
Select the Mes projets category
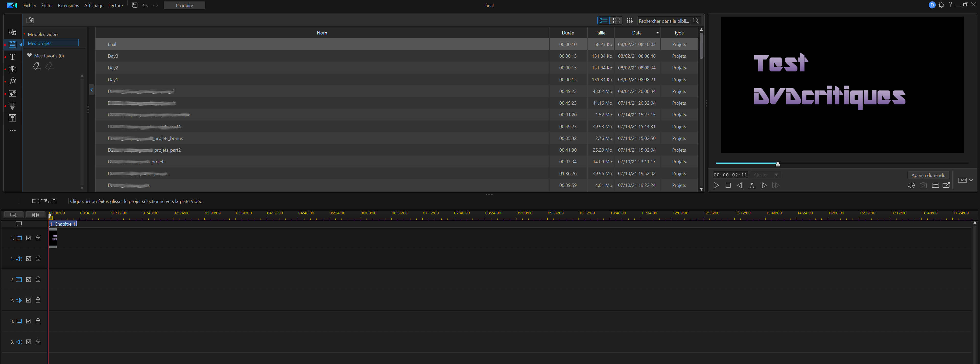tap(51, 43)
